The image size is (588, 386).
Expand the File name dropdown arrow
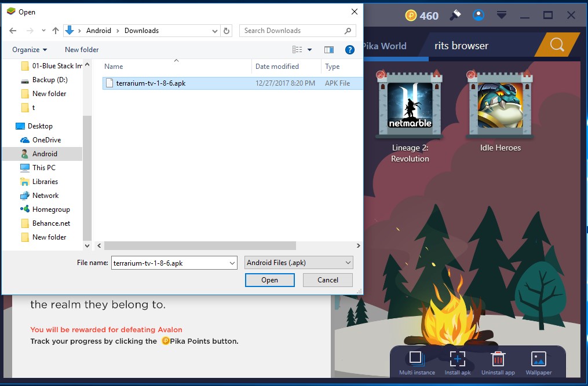(x=232, y=263)
